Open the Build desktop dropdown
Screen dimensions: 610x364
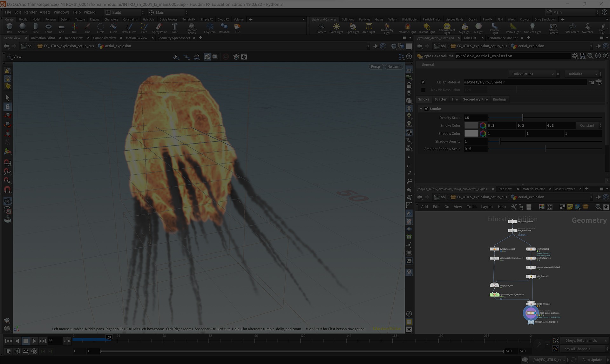click(125, 12)
